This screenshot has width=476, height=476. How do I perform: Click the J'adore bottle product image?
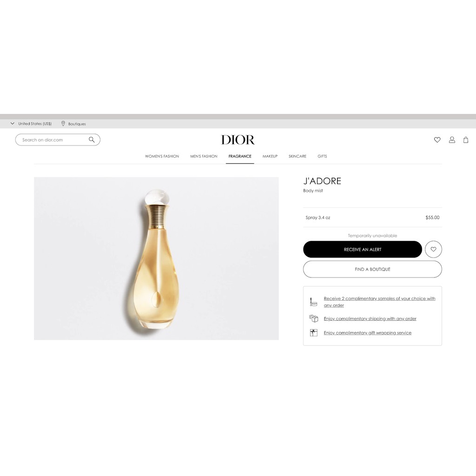pyautogui.click(x=156, y=258)
